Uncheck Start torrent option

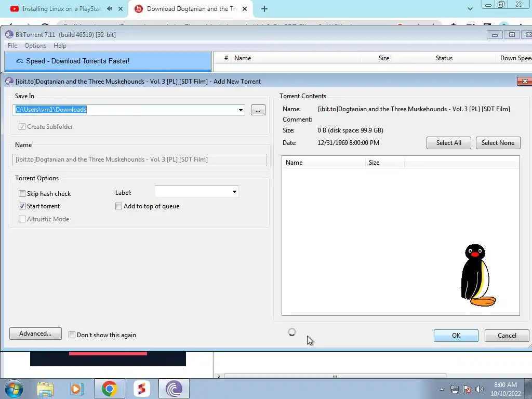(22, 206)
